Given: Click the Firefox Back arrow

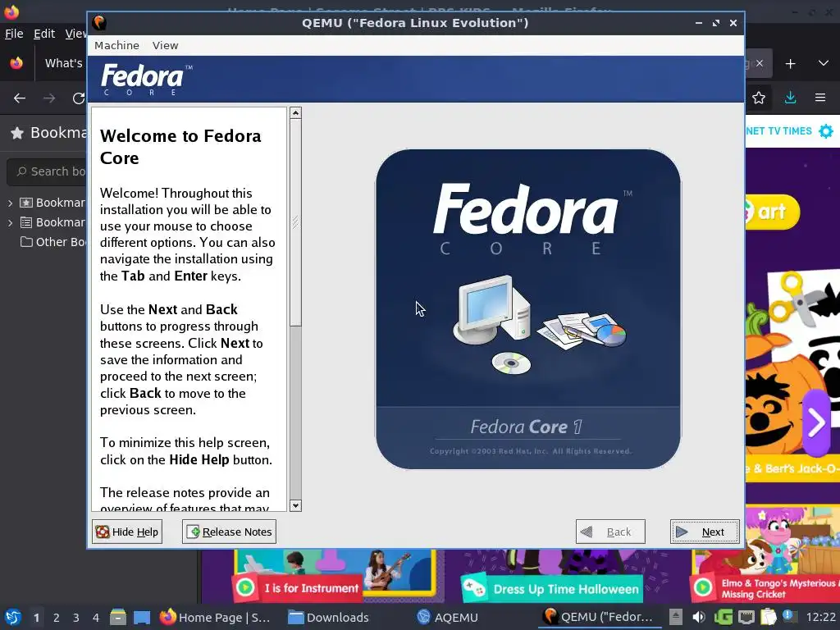Looking at the screenshot, I should (x=20, y=98).
